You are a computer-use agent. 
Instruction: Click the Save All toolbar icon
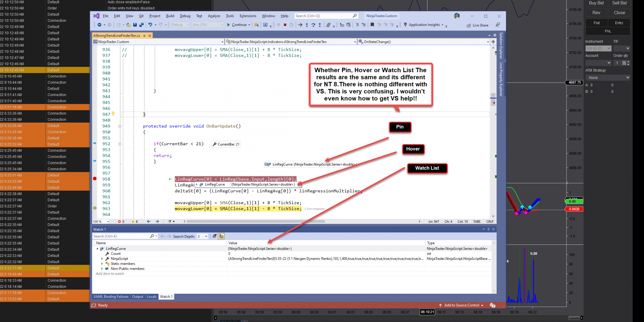pyautogui.click(x=141, y=25)
